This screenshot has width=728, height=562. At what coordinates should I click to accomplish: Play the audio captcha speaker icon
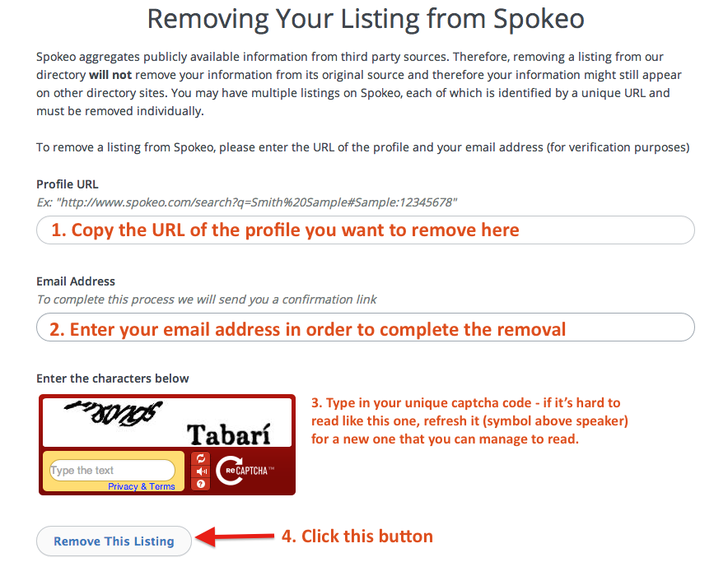coord(201,471)
